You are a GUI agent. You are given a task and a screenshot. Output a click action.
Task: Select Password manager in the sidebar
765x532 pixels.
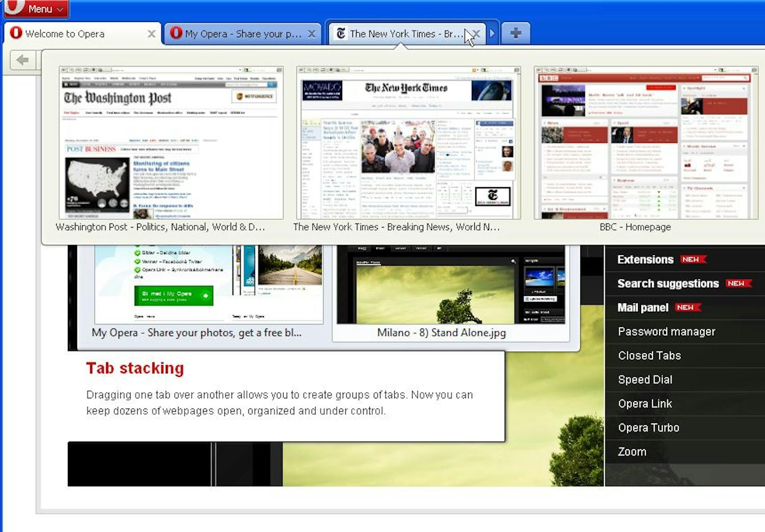click(x=666, y=332)
